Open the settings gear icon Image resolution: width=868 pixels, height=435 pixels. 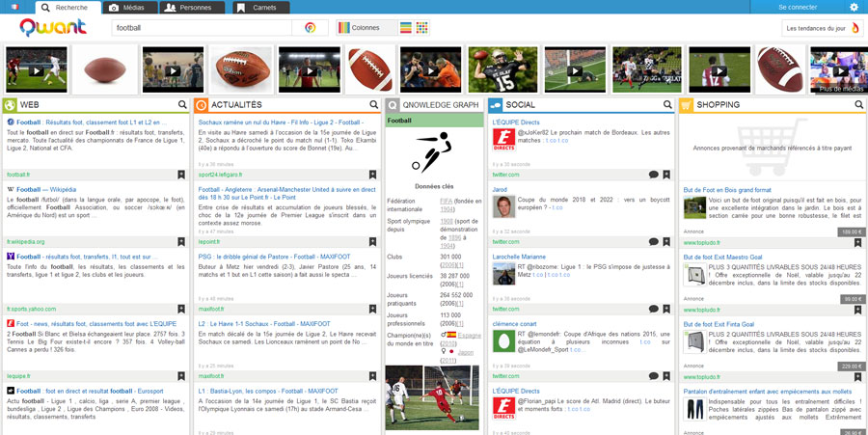(854, 7)
